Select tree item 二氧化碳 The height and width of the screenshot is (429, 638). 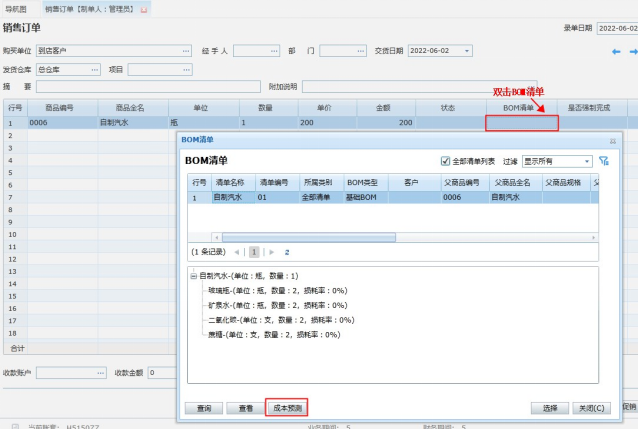(281, 320)
